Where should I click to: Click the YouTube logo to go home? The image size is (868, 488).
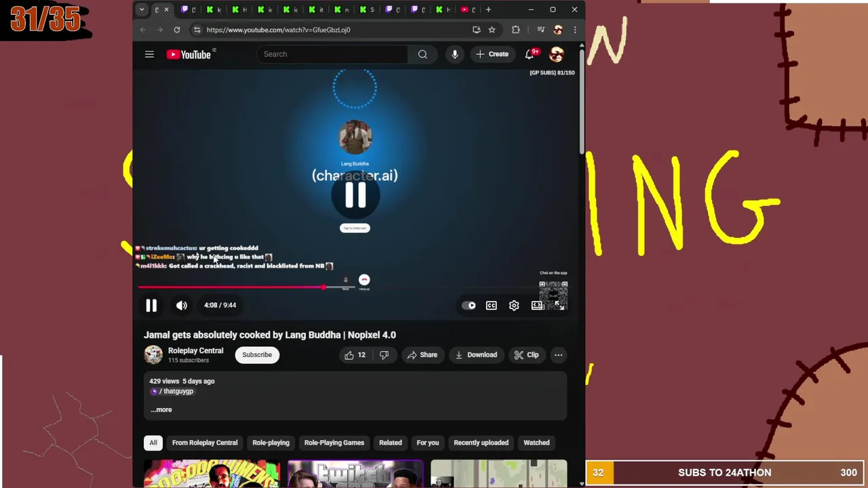pyautogui.click(x=189, y=54)
